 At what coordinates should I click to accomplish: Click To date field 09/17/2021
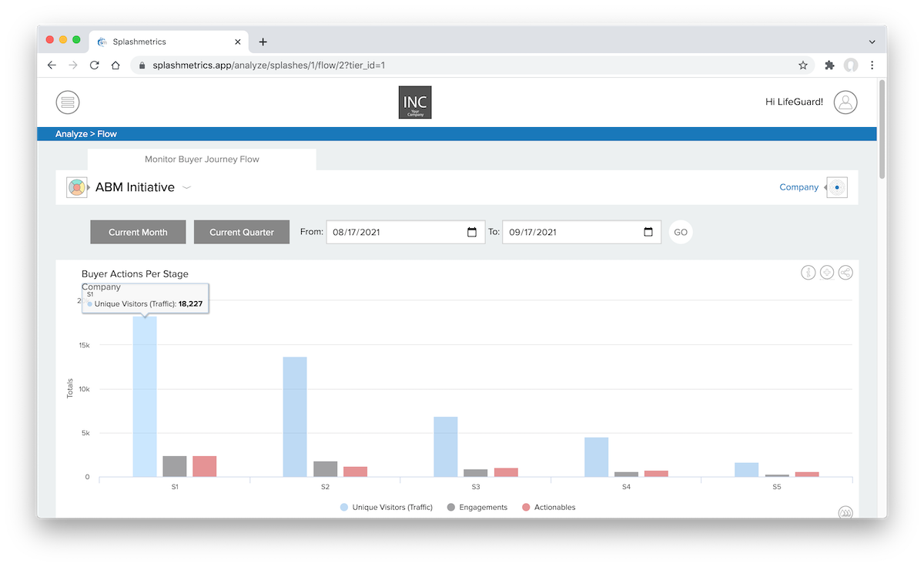pos(581,232)
